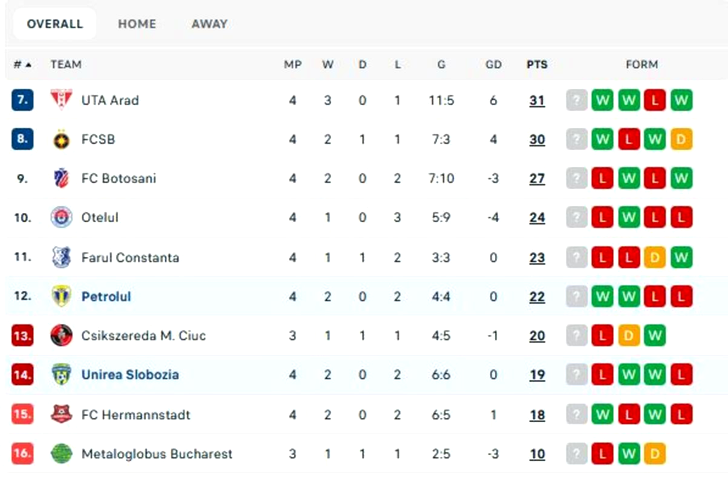Click the FCSB club logo
The width and height of the screenshot is (728, 484).
tap(61, 140)
